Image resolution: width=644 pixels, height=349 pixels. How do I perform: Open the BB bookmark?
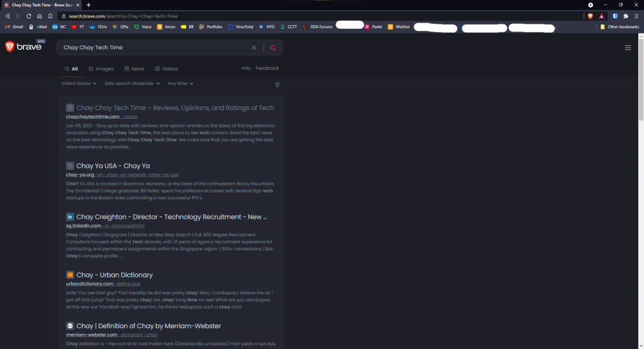tap(187, 26)
